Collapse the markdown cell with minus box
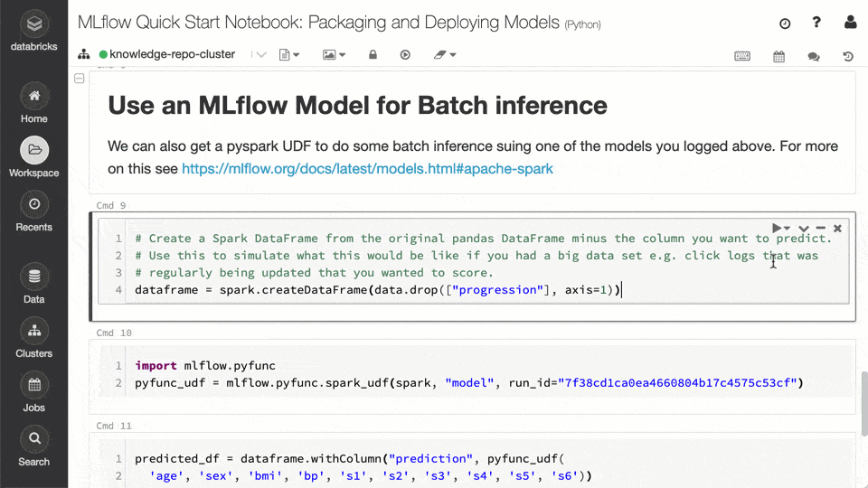The image size is (868, 488). pos(80,80)
